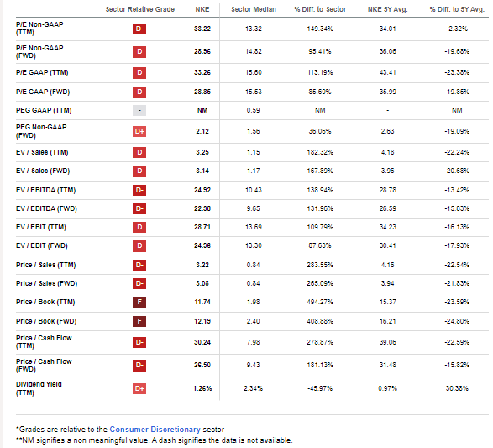
Task: Click the sector median dividend yield 2.34%
Action: [254, 388]
